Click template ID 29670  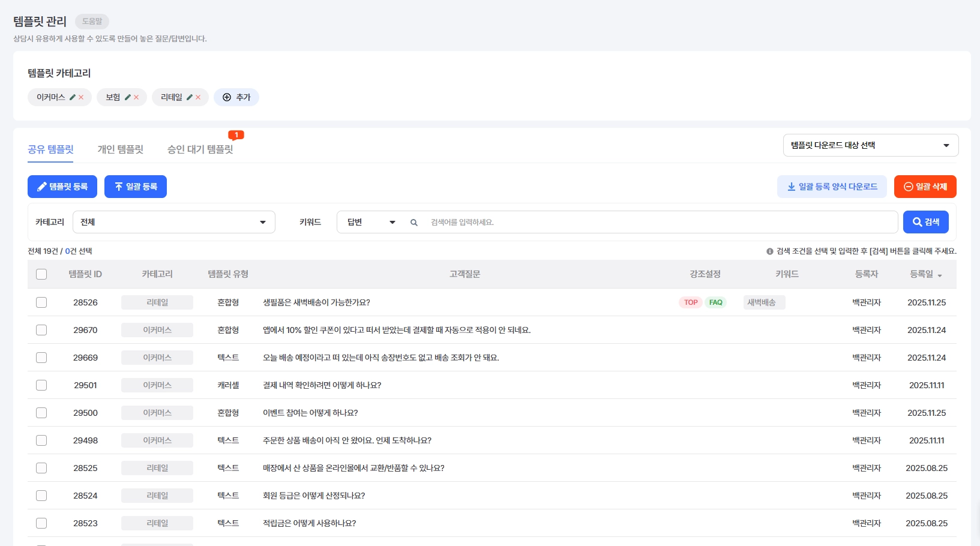[x=85, y=330]
